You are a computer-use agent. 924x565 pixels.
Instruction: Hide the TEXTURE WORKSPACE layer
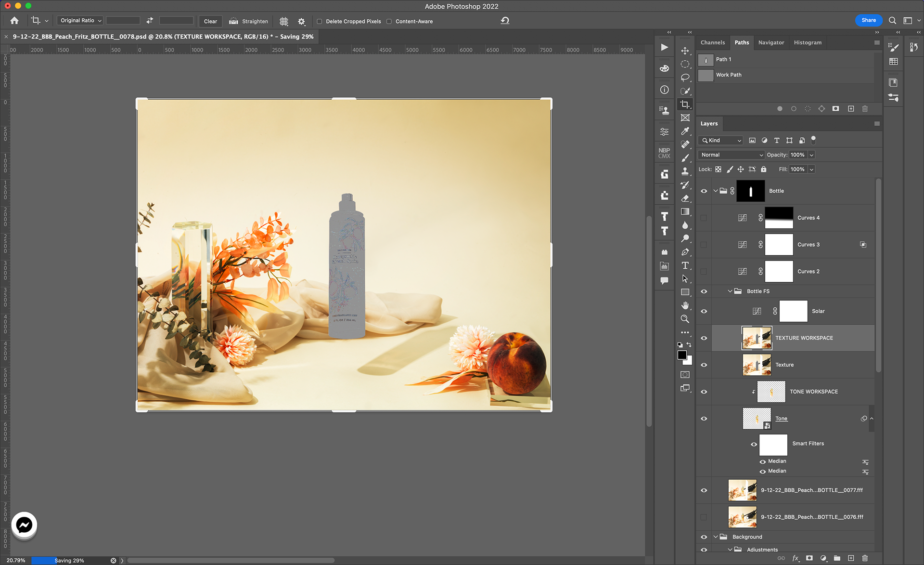click(x=704, y=338)
